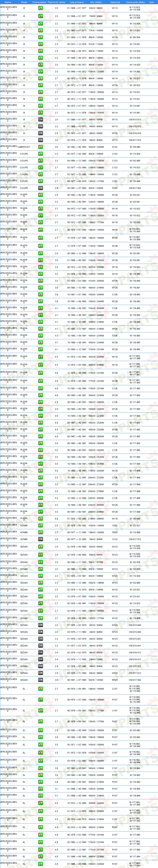Click the PB icon in the COUPE M 102.980 row
This screenshot has height=868, width=158.
[41, 161]
